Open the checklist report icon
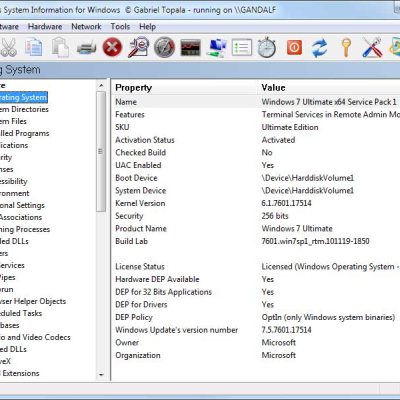The height and width of the screenshot is (400, 400). point(242,47)
